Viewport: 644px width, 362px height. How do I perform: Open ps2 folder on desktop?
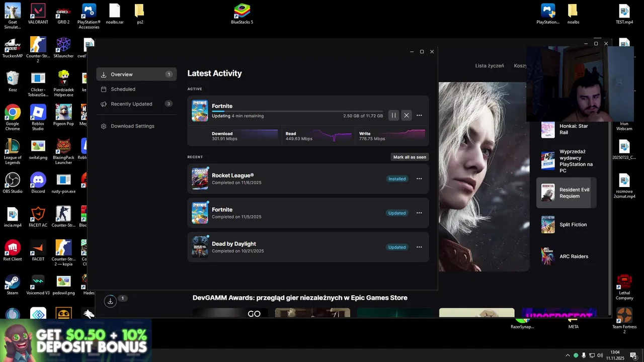(x=140, y=14)
